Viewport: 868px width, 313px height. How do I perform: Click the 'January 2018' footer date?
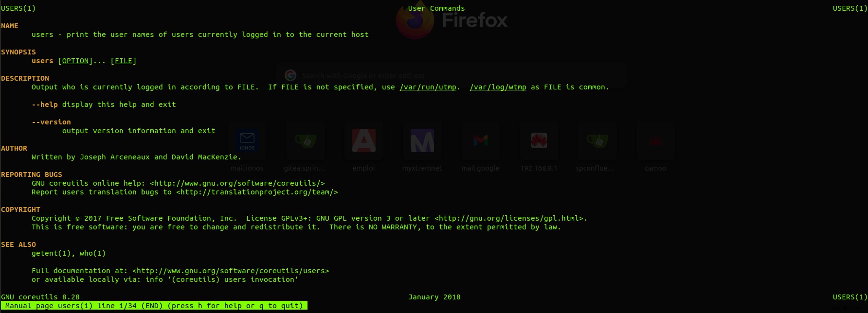434,297
